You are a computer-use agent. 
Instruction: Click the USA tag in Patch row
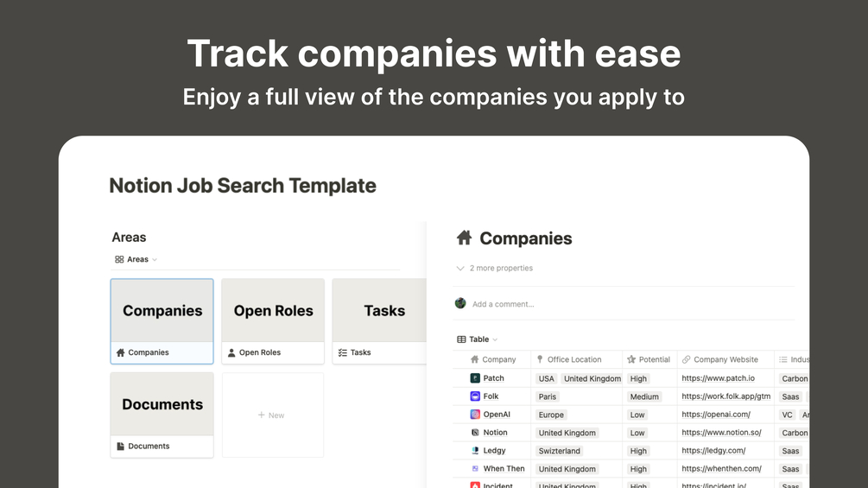(546, 378)
